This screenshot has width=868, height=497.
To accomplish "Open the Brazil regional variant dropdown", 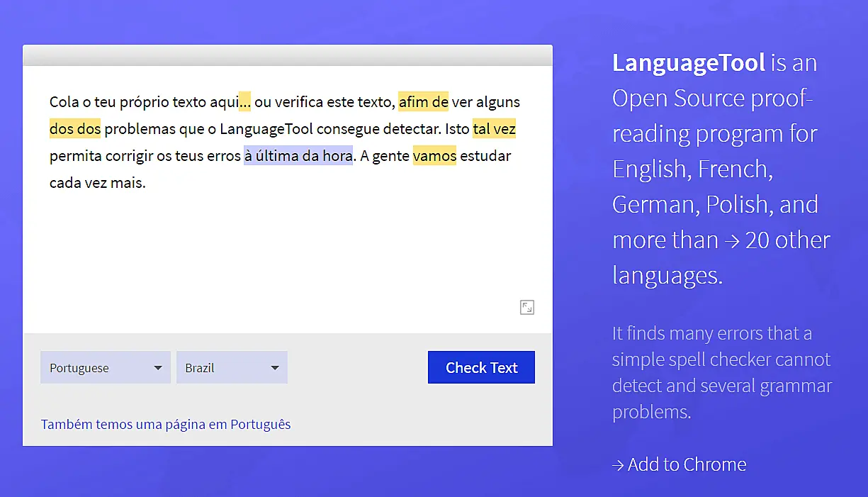I will tap(232, 367).
